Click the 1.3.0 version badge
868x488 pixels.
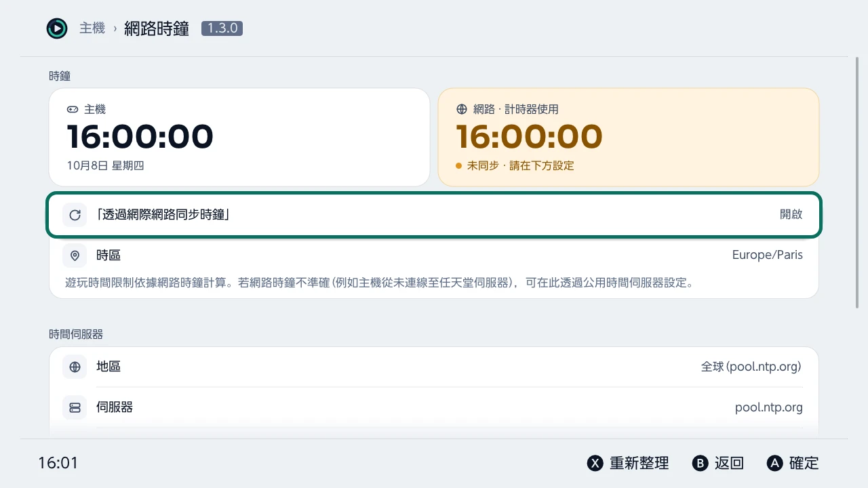point(222,28)
